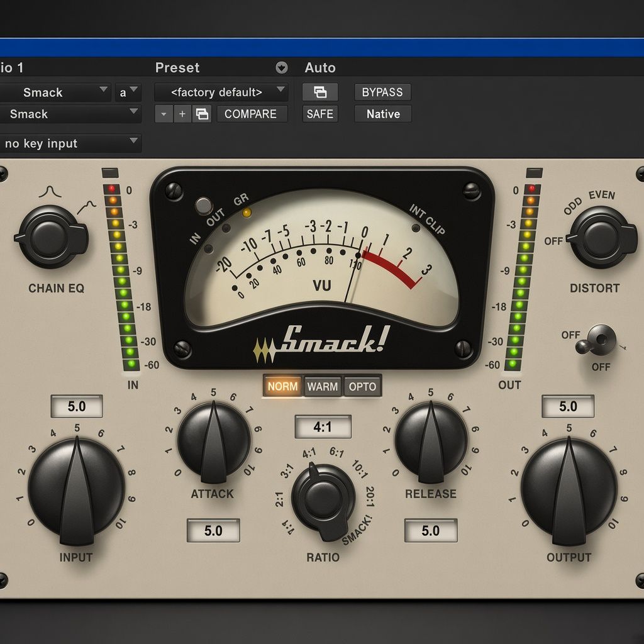Click the 10:1 ratio label
The height and width of the screenshot is (644, 644).
pyautogui.click(x=360, y=470)
